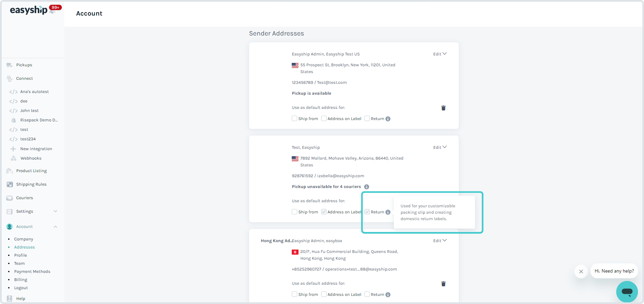Go to Billing under Account

[x=21, y=280]
